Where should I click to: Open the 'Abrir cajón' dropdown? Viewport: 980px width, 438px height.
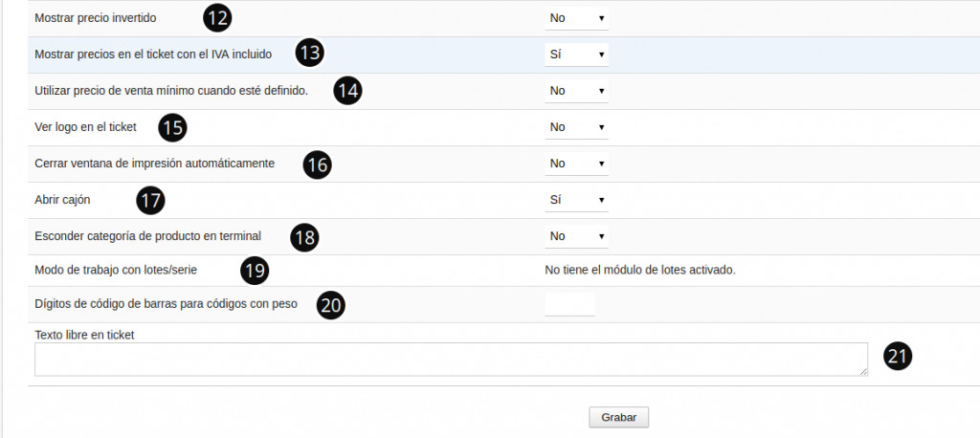coord(576,200)
